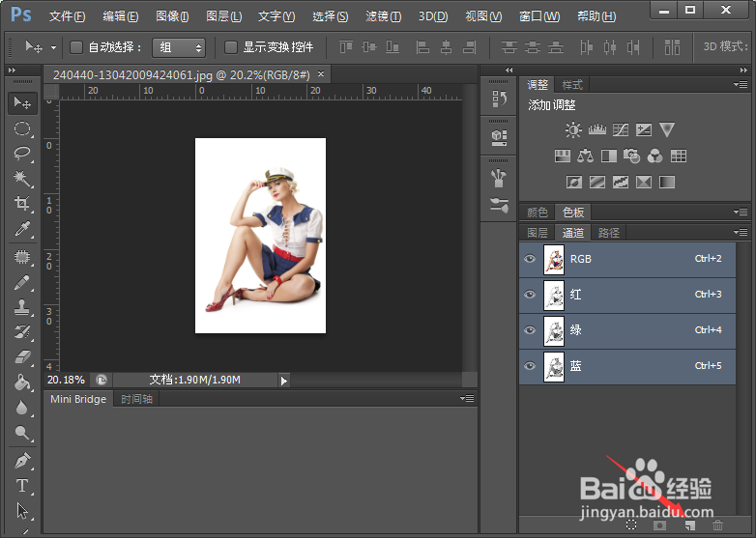
Task: Add a Photo Filter adjustment
Action: tap(631, 156)
